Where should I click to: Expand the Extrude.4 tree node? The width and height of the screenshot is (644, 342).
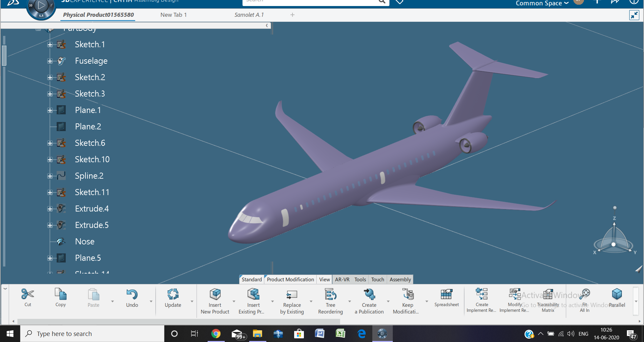(50, 209)
